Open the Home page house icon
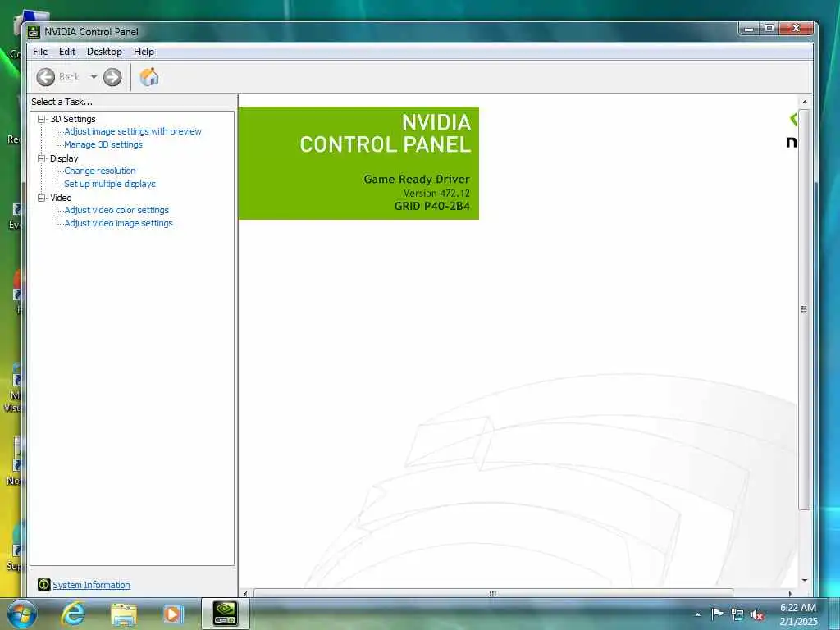The height and width of the screenshot is (630, 840). [x=149, y=77]
